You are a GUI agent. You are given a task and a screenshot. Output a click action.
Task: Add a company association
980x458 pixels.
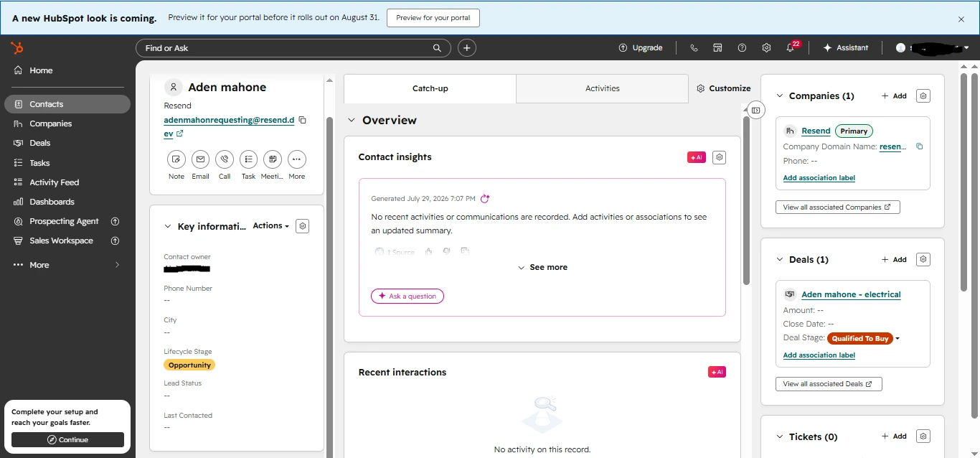coord(894,95)
